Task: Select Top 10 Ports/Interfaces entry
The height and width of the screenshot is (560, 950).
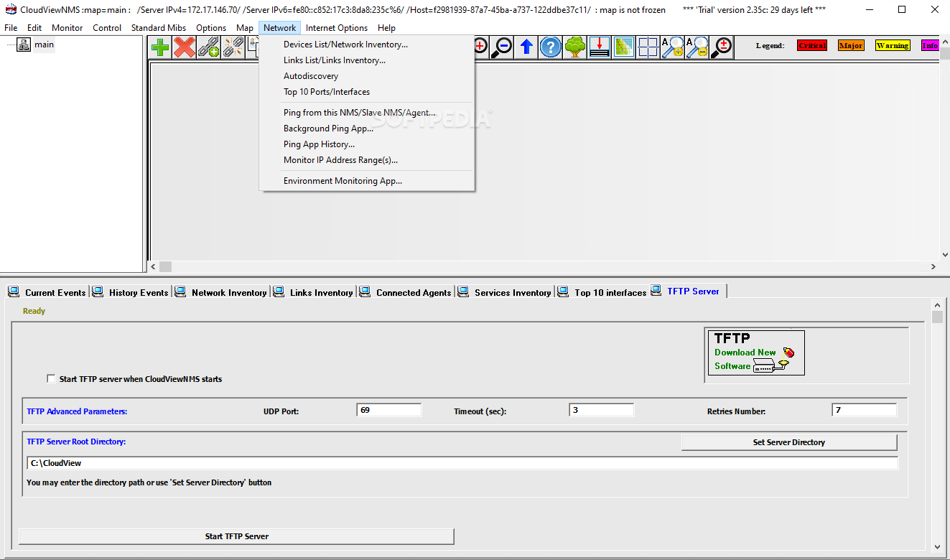Action: pyautogui.click(x=367, y=92)
